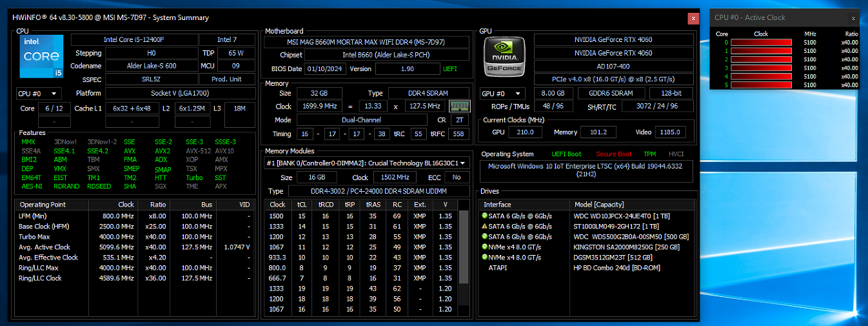Click the MSI MAG B660M MORTAR motherboard name
The height and width of the screenshot is (326, 868).
[x=366, y=42]
